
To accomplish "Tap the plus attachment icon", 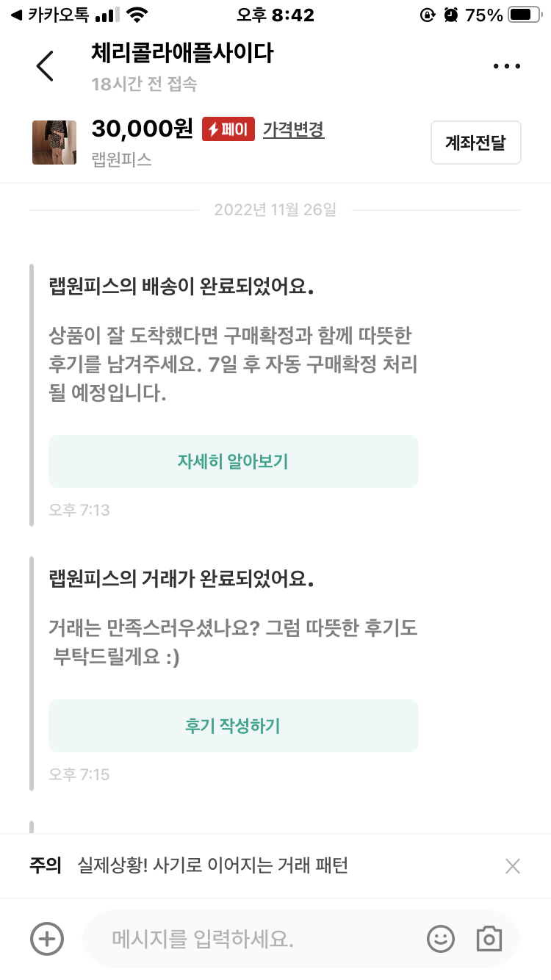I will coord(47,938).
